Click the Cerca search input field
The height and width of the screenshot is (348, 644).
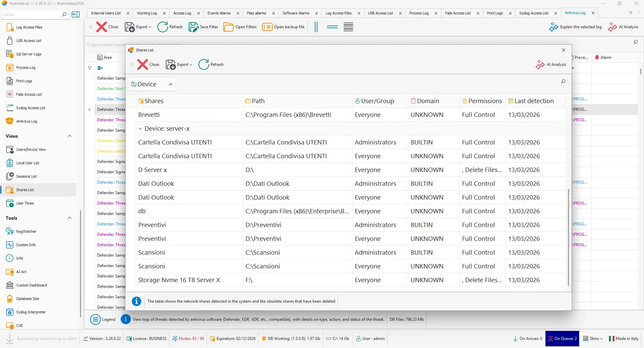(x=31, y=14)
